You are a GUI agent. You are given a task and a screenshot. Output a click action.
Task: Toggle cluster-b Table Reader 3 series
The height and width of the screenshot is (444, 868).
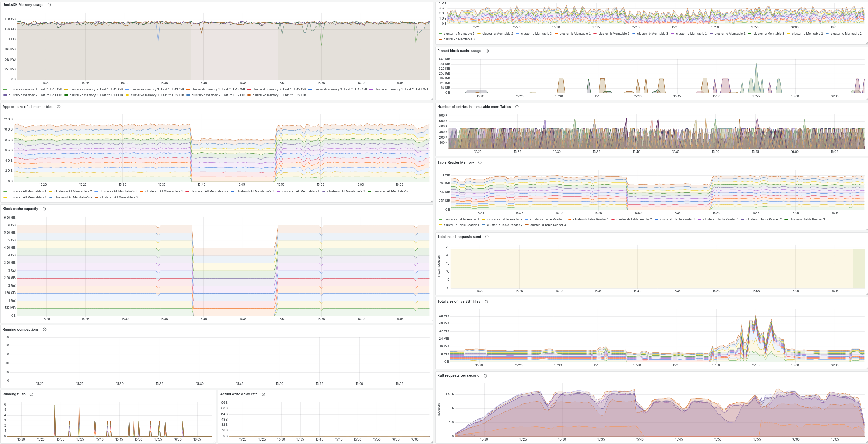tap(677, 219)
